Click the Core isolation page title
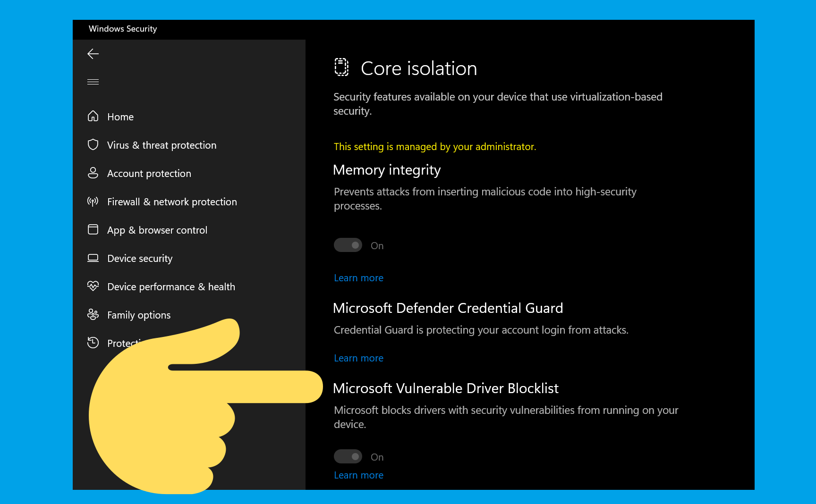This screenshot has height=504, width=816. pyautogui.click(x=419, y=68)
